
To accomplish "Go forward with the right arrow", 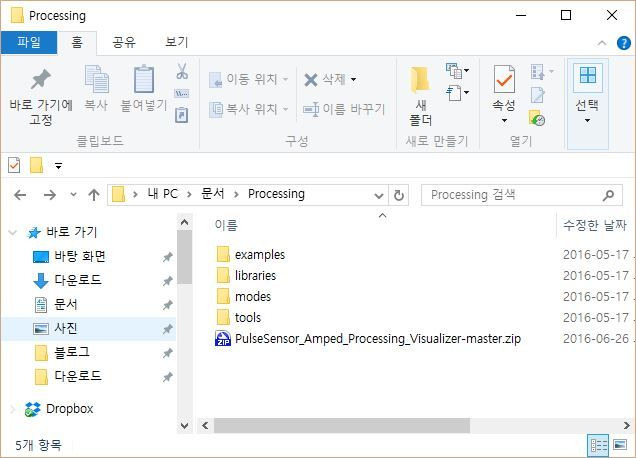I will pos(49,195).
